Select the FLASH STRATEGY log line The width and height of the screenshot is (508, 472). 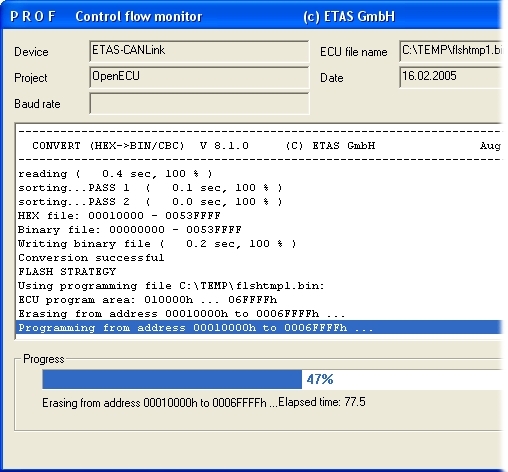[259, 272]
